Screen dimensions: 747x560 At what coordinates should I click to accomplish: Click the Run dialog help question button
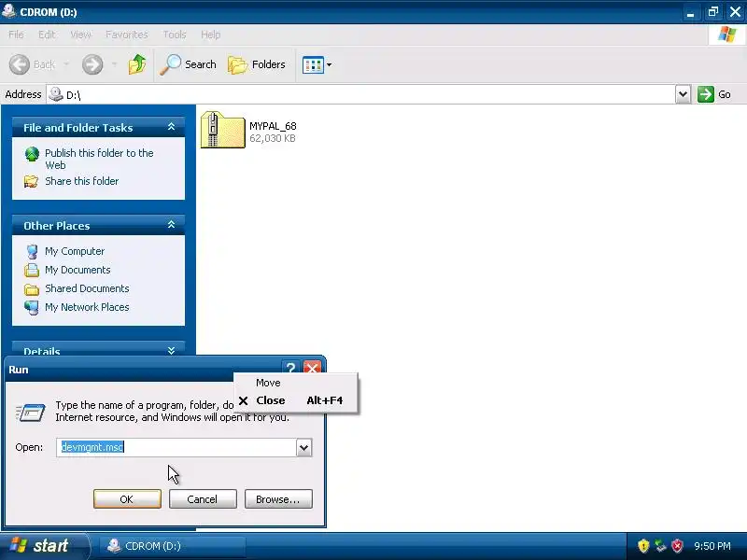[x=290, y=368]
